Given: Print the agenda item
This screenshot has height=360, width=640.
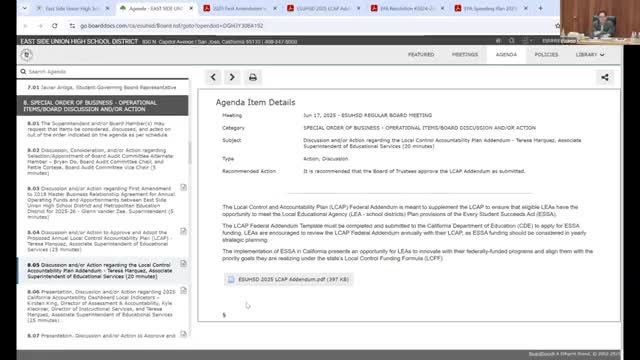Looking at the screenshot, I should click(253, 77).
